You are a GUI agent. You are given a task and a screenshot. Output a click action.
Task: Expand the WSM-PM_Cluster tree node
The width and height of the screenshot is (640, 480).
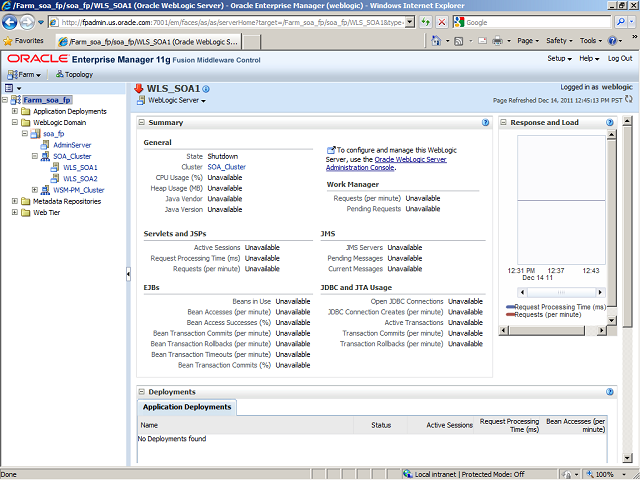pos(35,189)
